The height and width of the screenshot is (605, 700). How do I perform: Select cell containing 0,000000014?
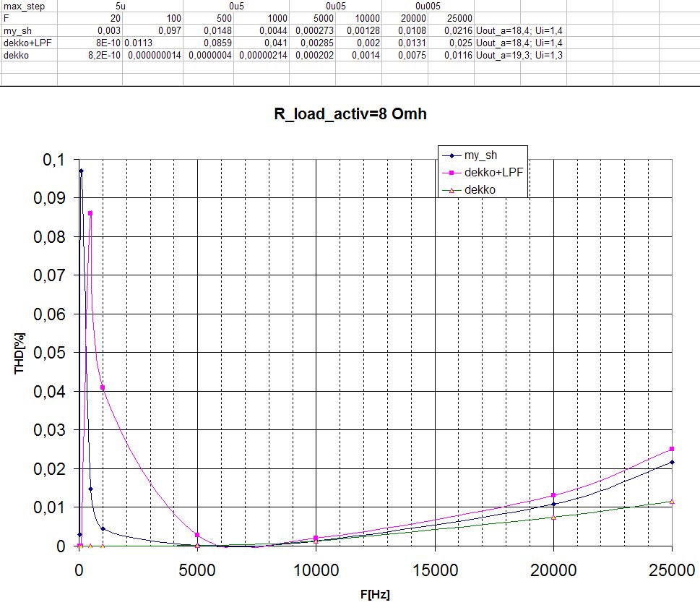[152, 56]
